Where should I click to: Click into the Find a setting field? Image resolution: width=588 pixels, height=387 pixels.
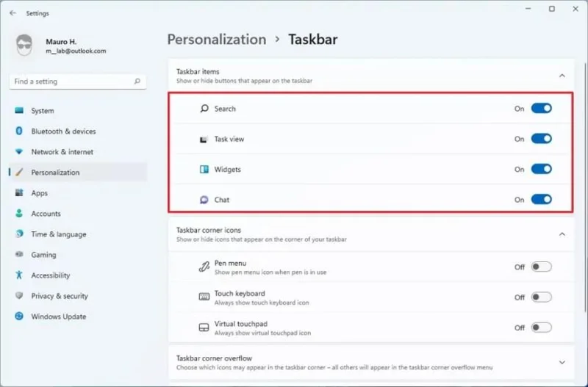(78, 82)
